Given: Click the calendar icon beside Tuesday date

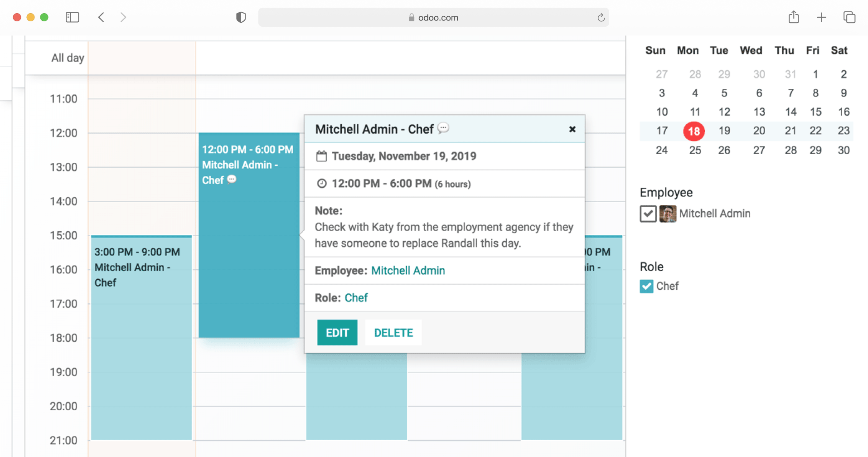Looking at the screenshot, I should pyautogui.click(x=321, y=156).
